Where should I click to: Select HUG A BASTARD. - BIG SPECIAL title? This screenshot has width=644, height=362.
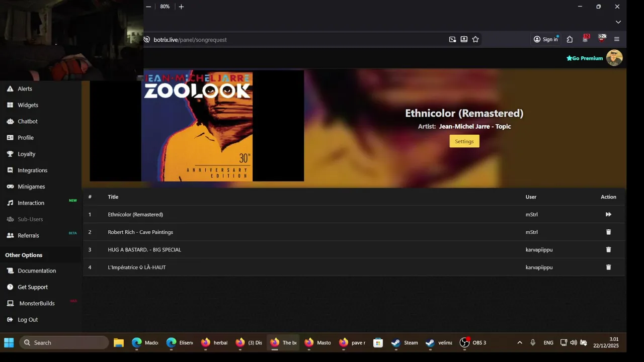click(x=144, y=250)
